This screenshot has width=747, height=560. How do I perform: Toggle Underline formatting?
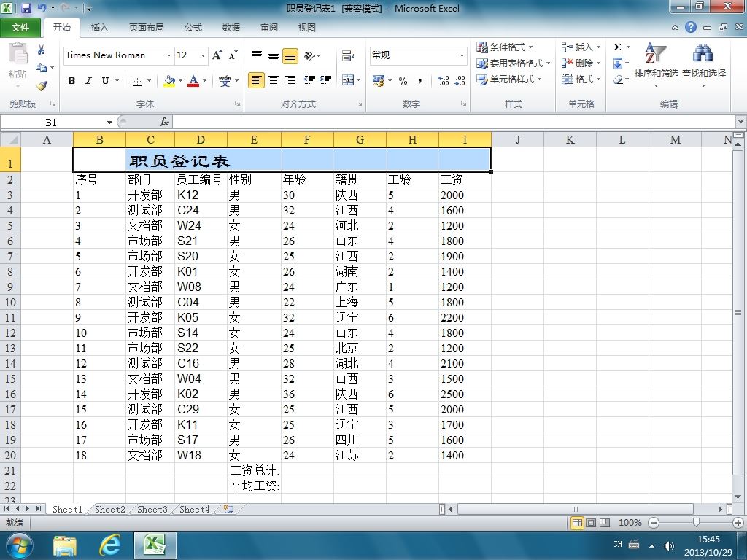(x=105, y=81)
